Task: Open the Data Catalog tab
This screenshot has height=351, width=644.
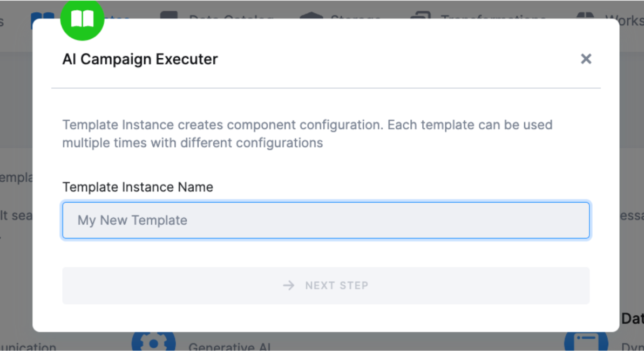Action: point(231,16)
